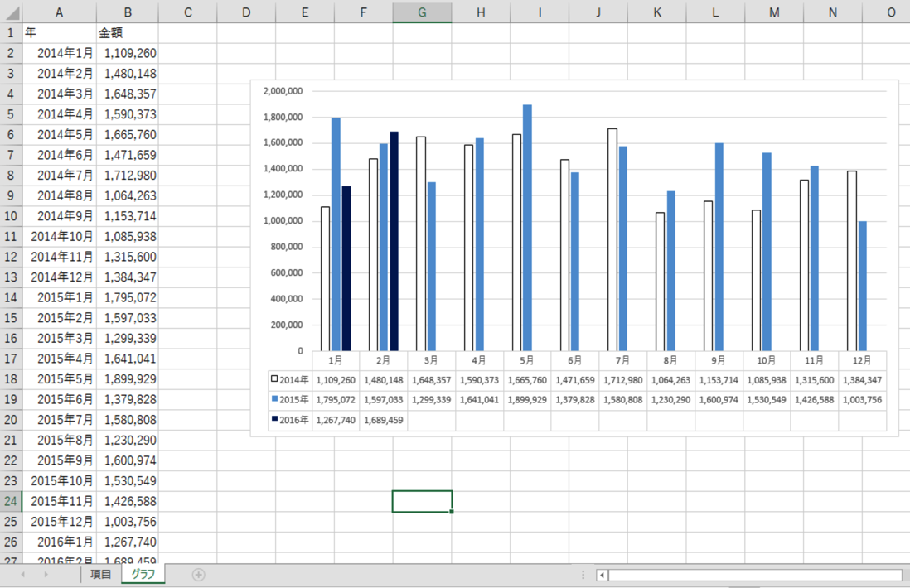910x588 pixels.
Task: Click the sheet tab bar resize handle dots
Action: click(x=583, y=575)
